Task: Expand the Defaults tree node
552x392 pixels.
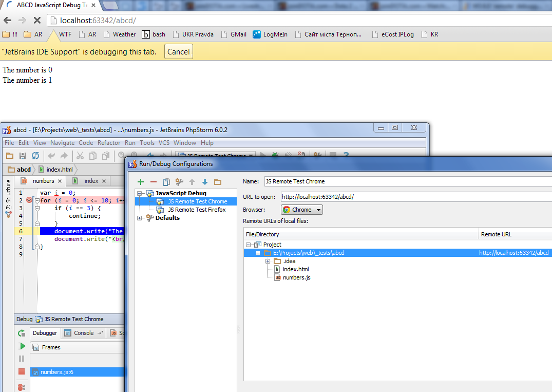Action: (x=139, y=218)
